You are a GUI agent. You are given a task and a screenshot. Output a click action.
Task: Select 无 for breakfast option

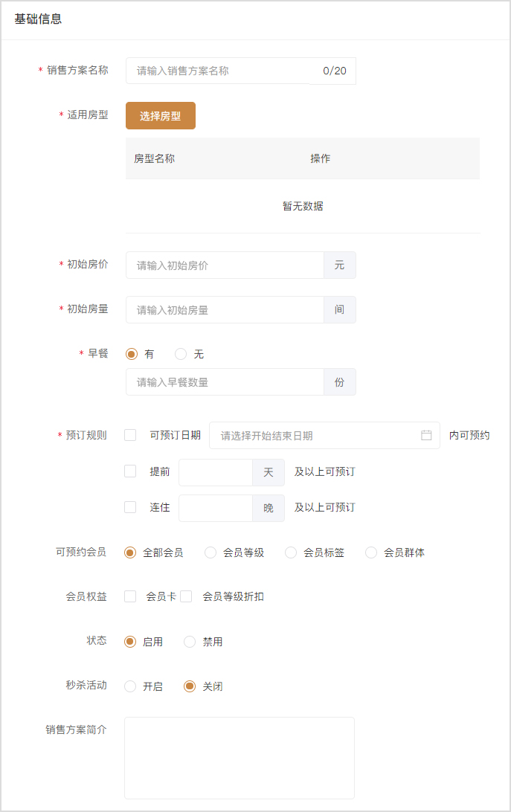point(181,355)
